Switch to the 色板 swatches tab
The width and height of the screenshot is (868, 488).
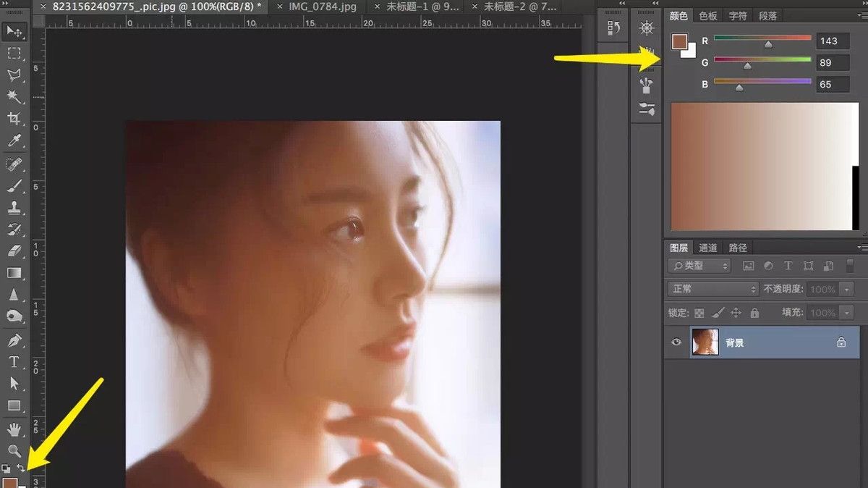pos(708,16)
